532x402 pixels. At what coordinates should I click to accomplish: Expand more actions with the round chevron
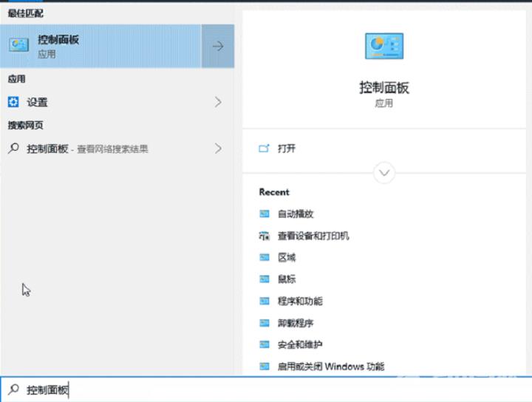pyautogui.click(x=384, y=173)
